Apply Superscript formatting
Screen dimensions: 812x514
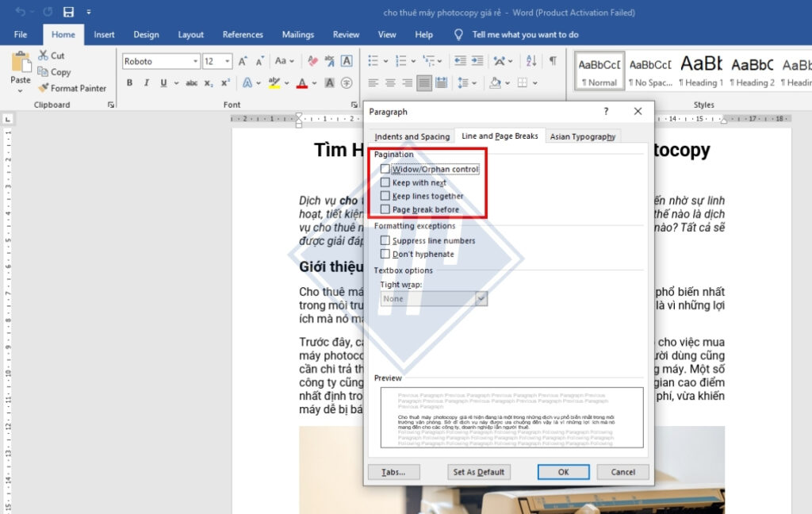point(225,83)
